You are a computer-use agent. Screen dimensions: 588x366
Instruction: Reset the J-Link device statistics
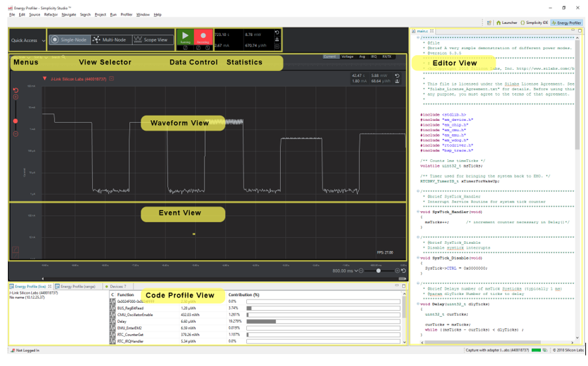coord(397,76)
